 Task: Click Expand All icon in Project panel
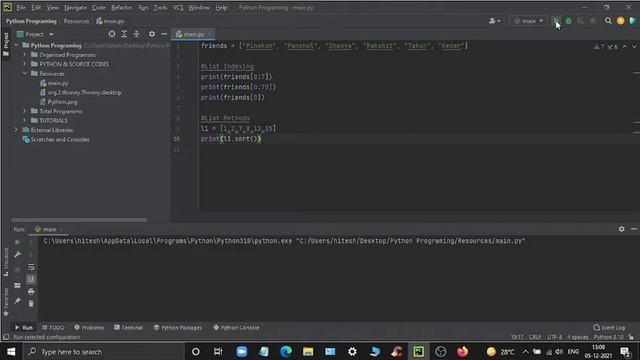click(x=124, y=34)
